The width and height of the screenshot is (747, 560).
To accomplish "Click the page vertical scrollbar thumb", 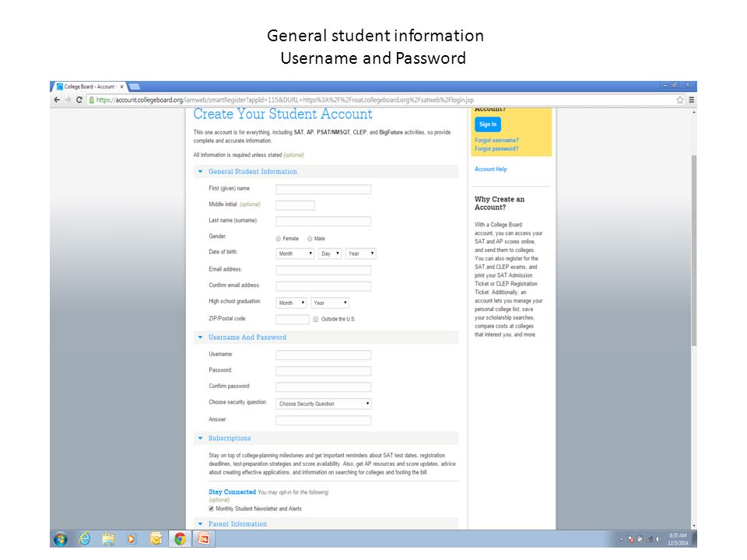I will tap(693, 250).
